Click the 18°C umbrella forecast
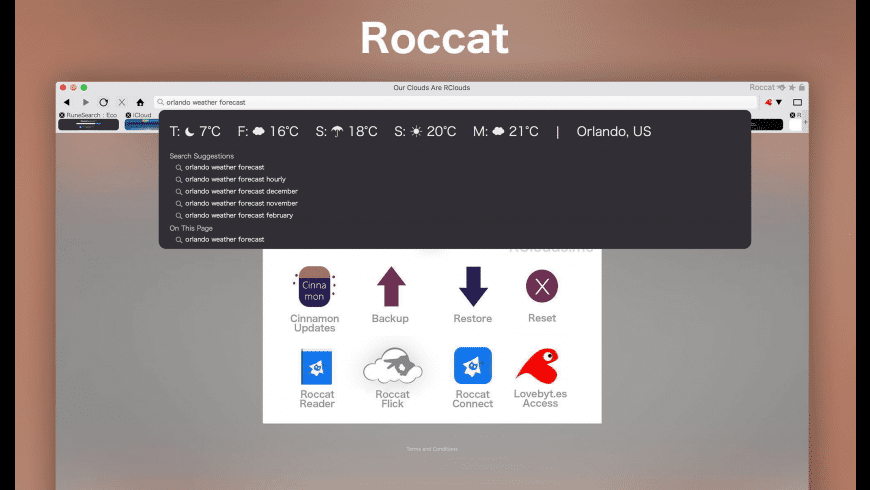 (346, 132)
